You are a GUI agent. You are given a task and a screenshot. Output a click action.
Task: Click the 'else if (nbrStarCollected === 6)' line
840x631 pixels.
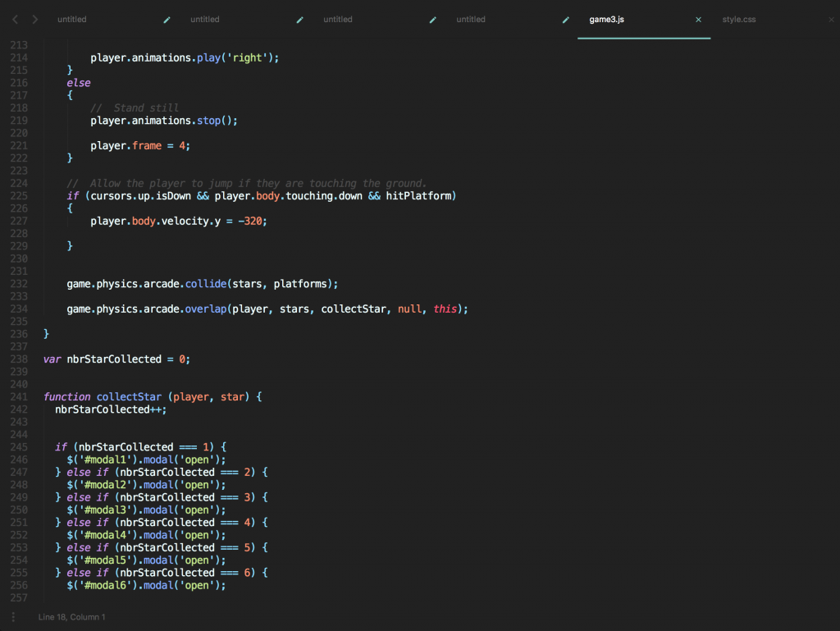click(x=162, y=573)
